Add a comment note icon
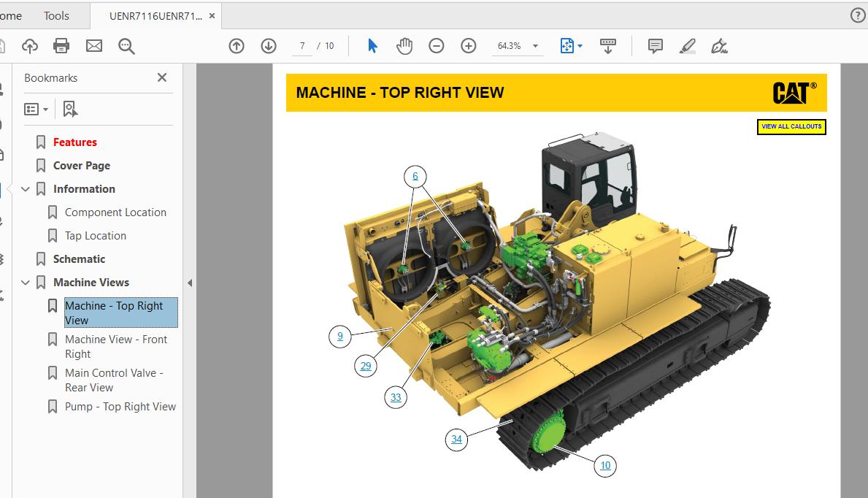The image size is (868, 498). point(656,46)
